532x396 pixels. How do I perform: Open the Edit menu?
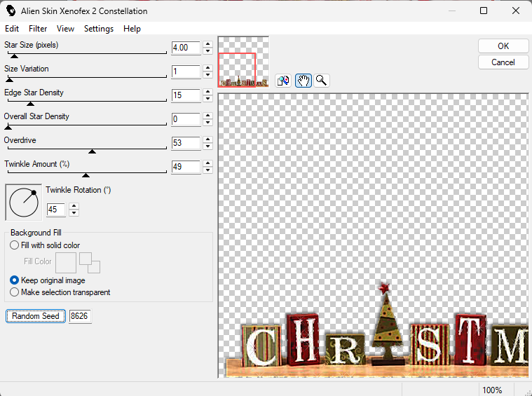pos(12,29)
